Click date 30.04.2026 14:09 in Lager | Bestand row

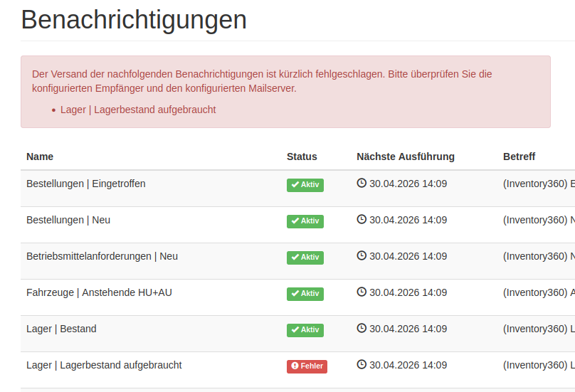point(408,329)
